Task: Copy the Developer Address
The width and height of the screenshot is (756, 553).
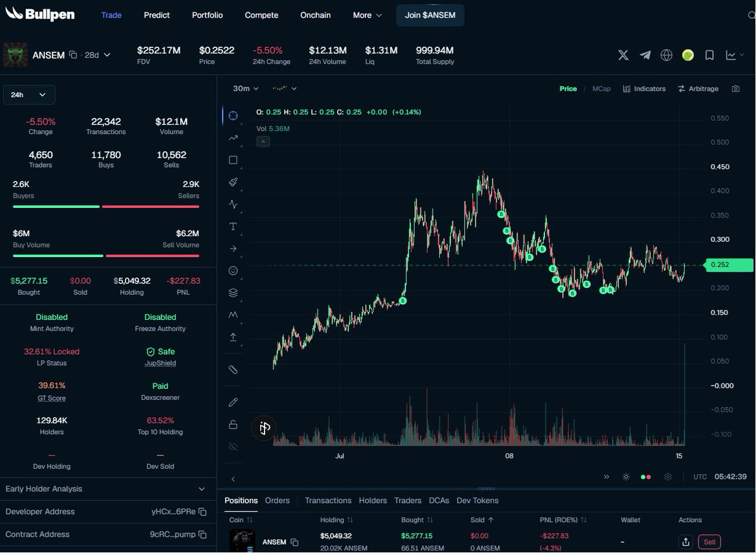Action: [x=202, y=512]
